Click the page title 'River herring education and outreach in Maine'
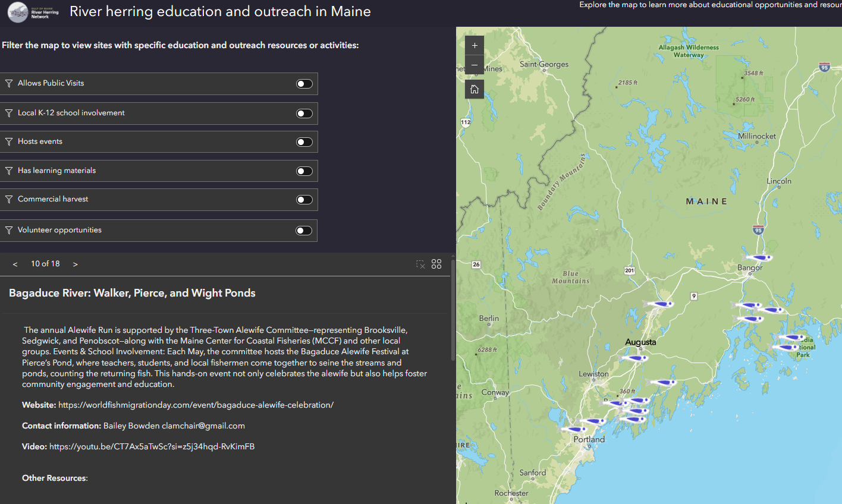This screenshot has height=504, width=842. pyautogui.click(x=220, y=11)
